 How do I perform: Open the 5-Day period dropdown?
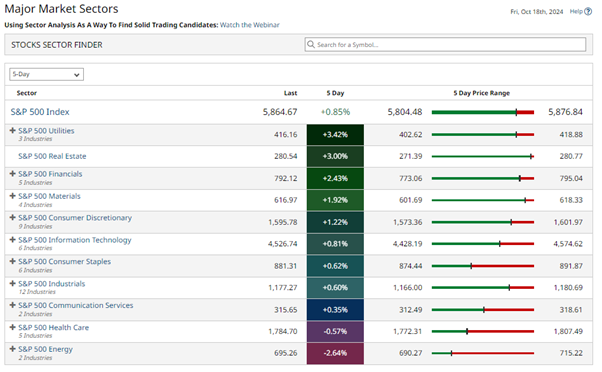coord(46,74)
